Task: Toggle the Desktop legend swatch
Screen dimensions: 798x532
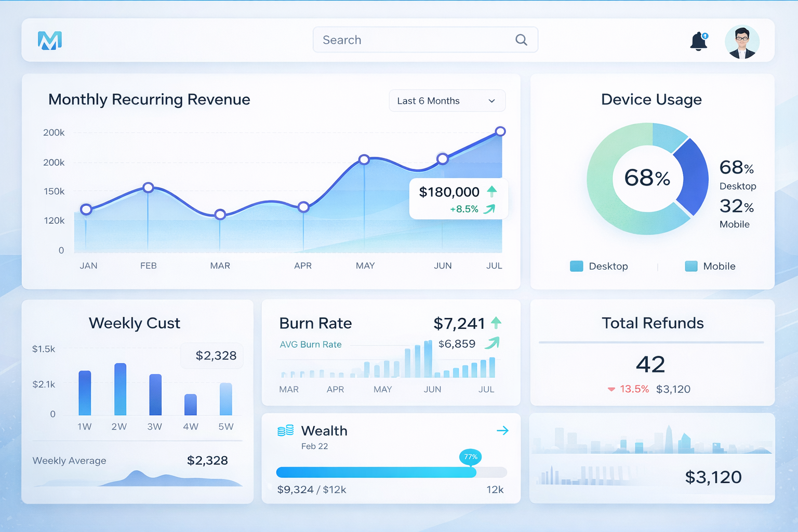Action: [577, 266]
